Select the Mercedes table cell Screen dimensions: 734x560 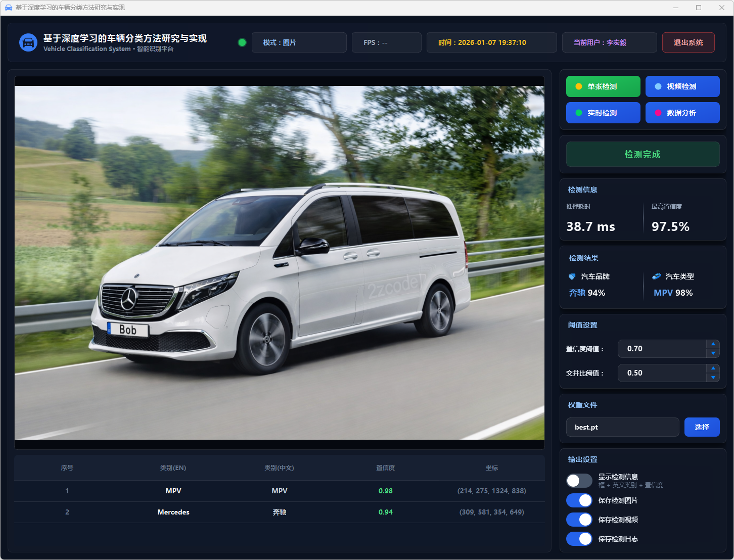(x=173, y=512)
